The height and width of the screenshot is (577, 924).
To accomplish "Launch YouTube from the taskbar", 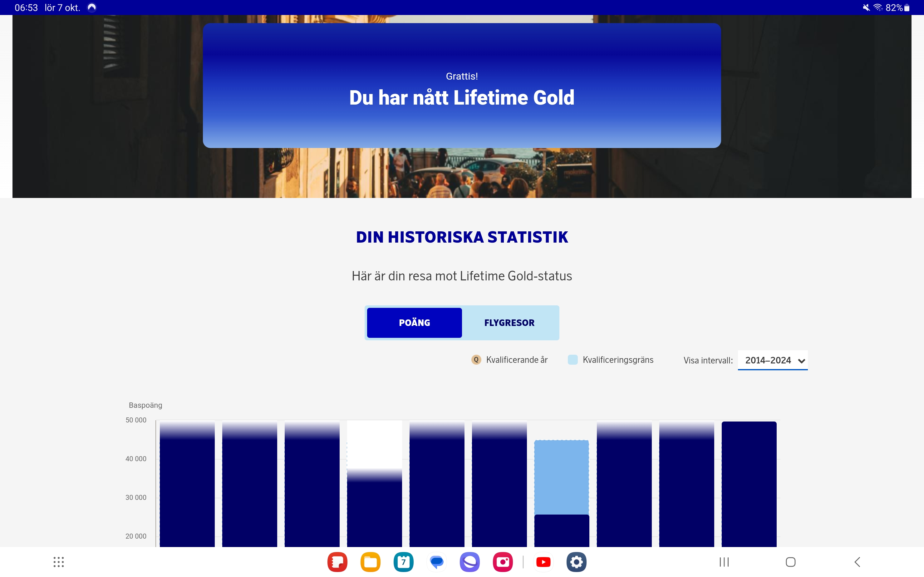I will click(x=543, y=562).
